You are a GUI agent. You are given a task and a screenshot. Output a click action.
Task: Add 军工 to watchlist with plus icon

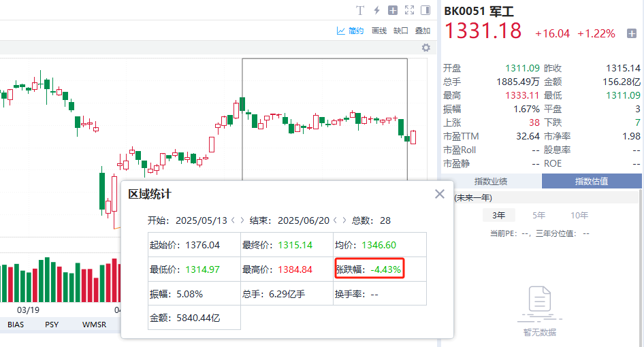coord(632,33)
